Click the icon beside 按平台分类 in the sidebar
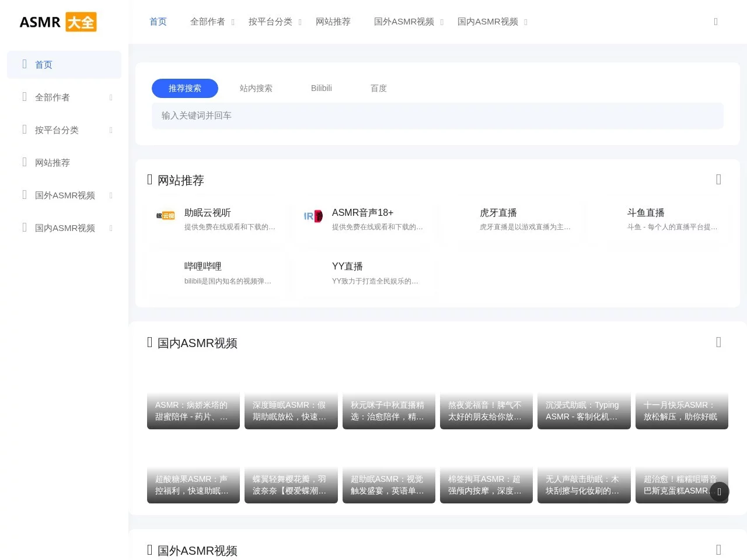 [25, 129]
